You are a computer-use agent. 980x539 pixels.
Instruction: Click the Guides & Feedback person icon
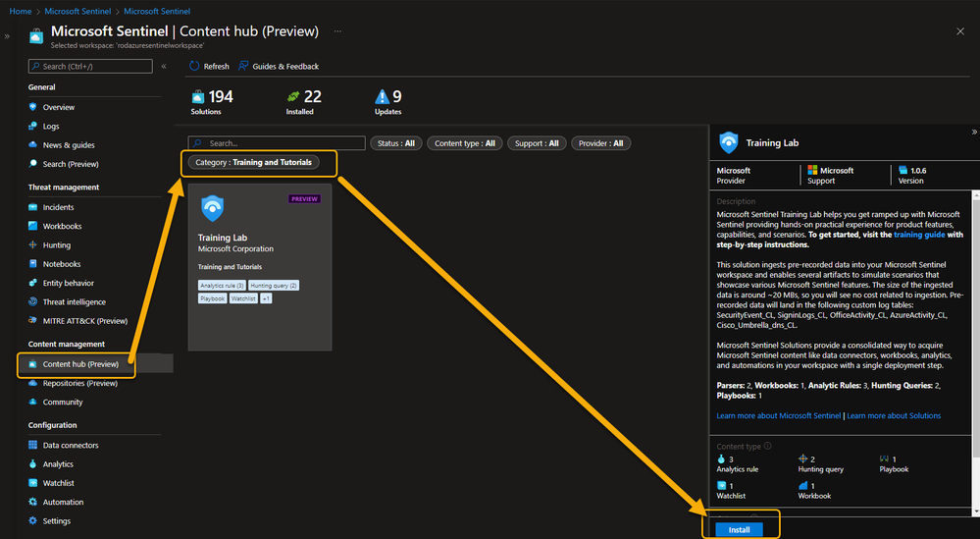click(243, 66)
